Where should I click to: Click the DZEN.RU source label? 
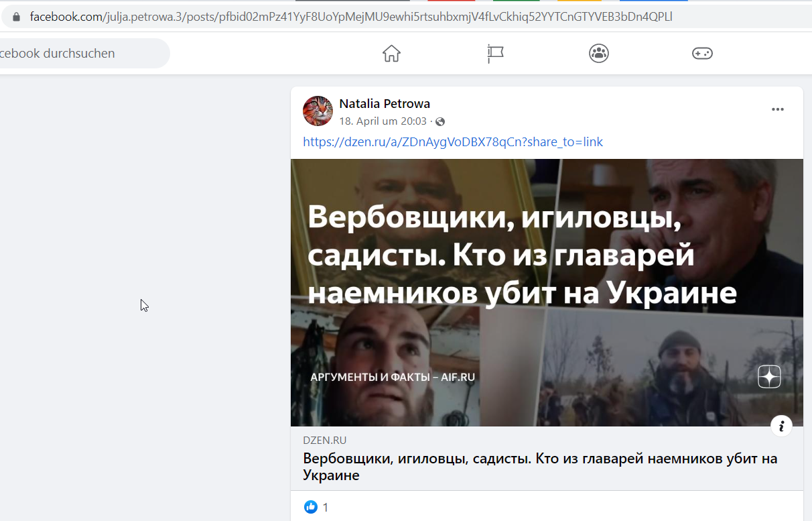(325, 441)
